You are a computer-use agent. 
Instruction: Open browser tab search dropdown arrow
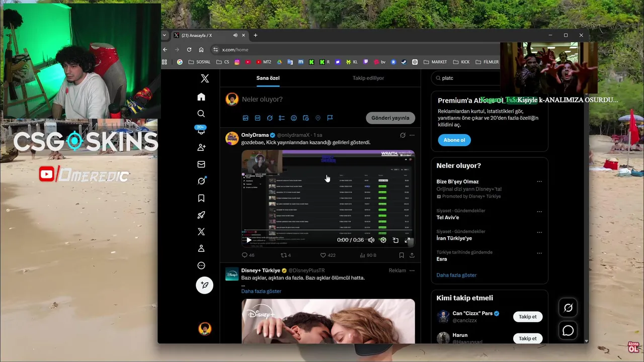(x=165, y=35)
